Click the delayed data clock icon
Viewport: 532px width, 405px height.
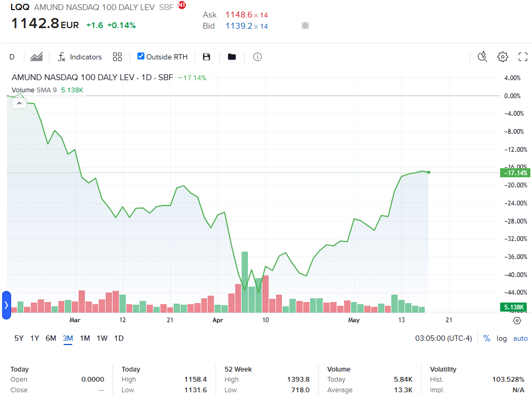tap(305, 25)
